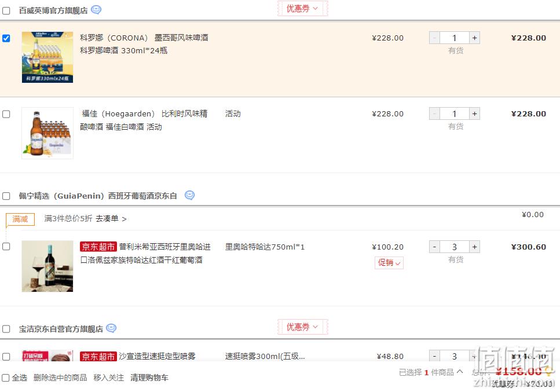This screenshot has width=560, height=392.
Task: Open red wine bottle product thumbnail
Action: [x=47, y=266]
